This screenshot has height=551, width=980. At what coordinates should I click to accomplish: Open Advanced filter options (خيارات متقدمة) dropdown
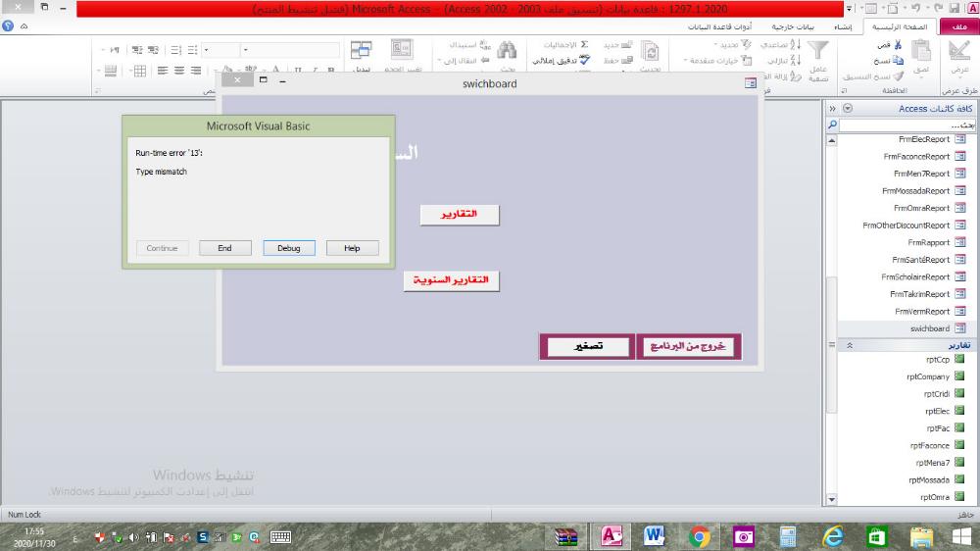point(717,60)
